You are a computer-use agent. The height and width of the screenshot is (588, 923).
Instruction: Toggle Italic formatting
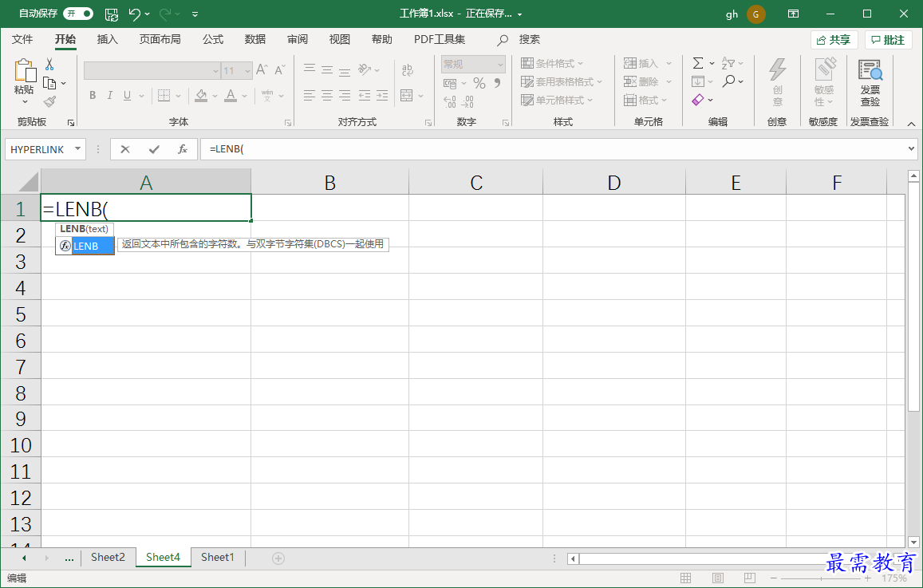109,96
